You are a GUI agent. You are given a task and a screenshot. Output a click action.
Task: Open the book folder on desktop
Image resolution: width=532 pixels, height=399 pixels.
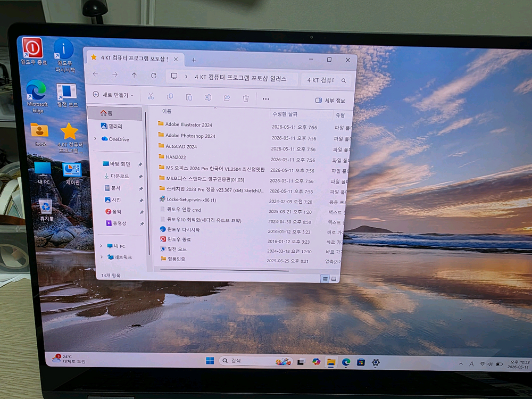(x=40, y=135)
